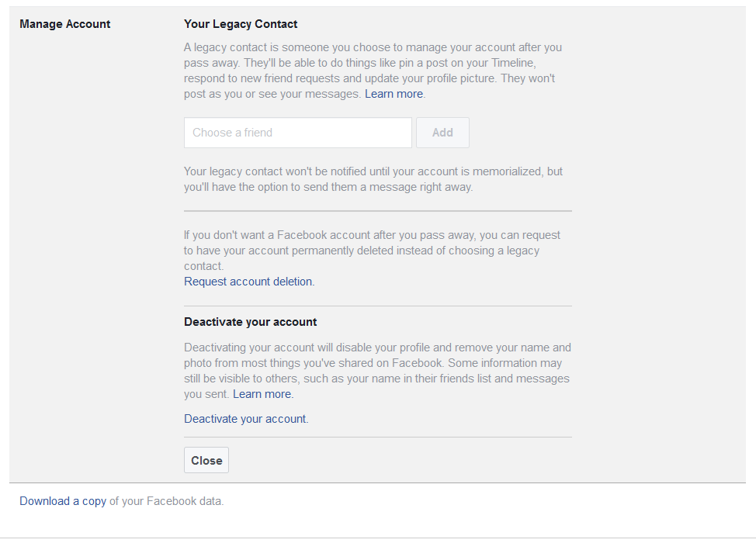Click the paragraph describing a legacy contact
The height and width of the screenshot is (543, 756).
pos(373,71)
